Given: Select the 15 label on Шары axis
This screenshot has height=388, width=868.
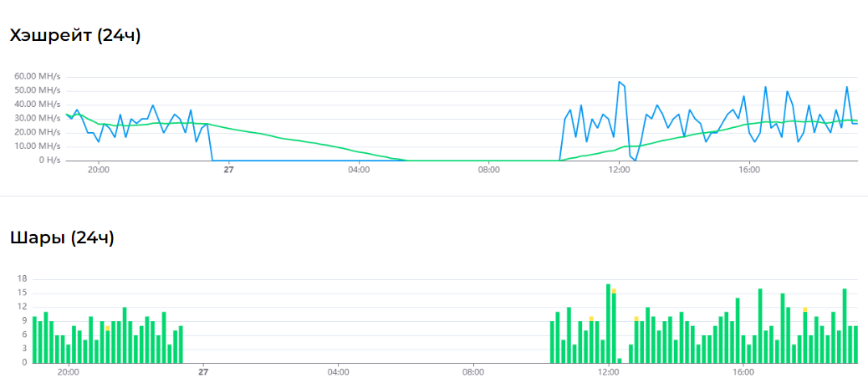Looking at the screenshot, I should [23, 293].
